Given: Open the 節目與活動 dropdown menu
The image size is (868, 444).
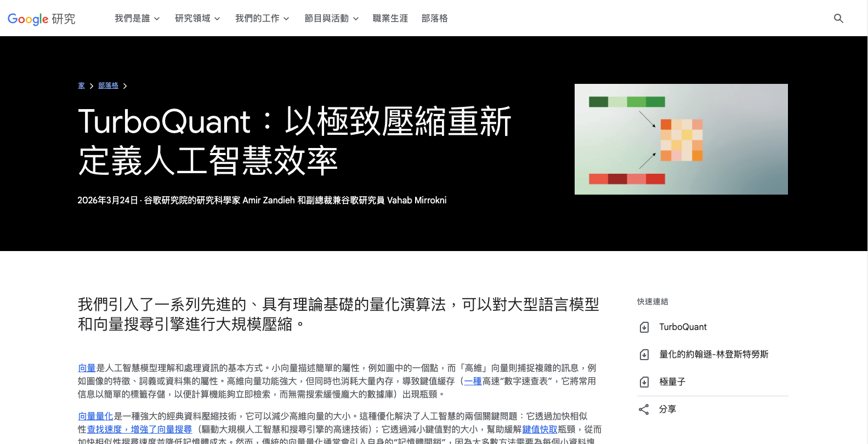Looking at the screenshot, I should [x=331, y=19].
